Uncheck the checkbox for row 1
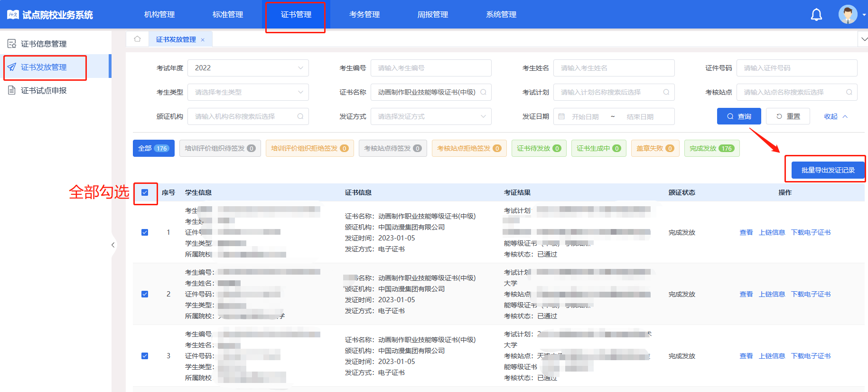Viewport: 868px width, 392px height. click(145, 232)
